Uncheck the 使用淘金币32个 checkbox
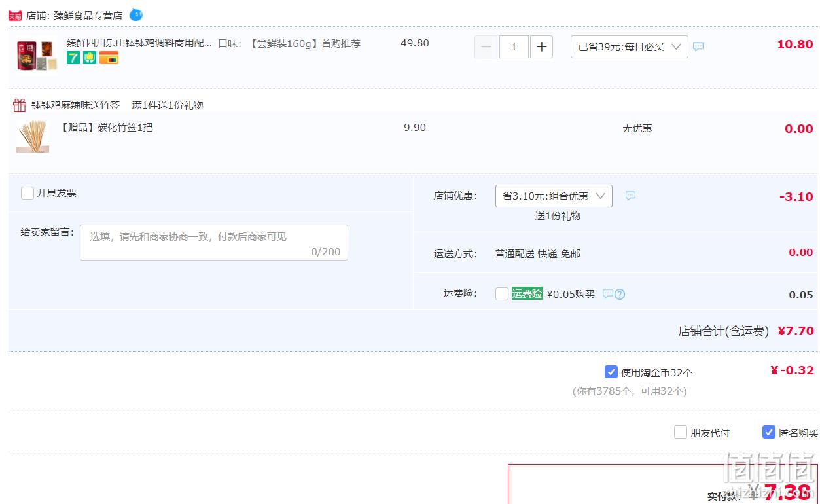The image size is (820, 504). [x=611, y=372]
